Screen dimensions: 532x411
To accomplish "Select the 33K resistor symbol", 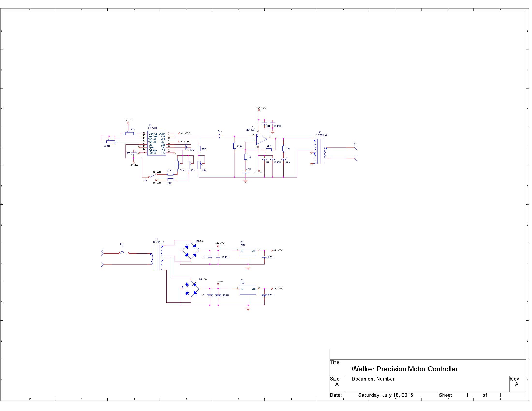I will tap(170, 174).
